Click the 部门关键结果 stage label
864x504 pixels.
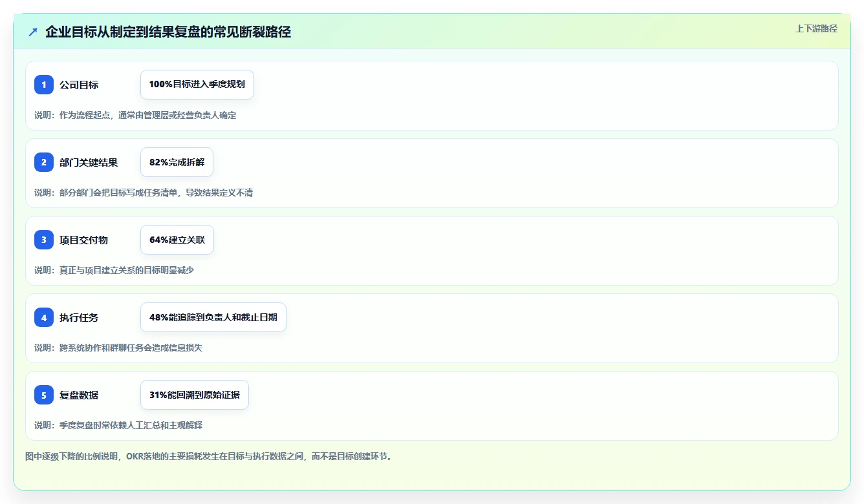click(x=89, y=162)
